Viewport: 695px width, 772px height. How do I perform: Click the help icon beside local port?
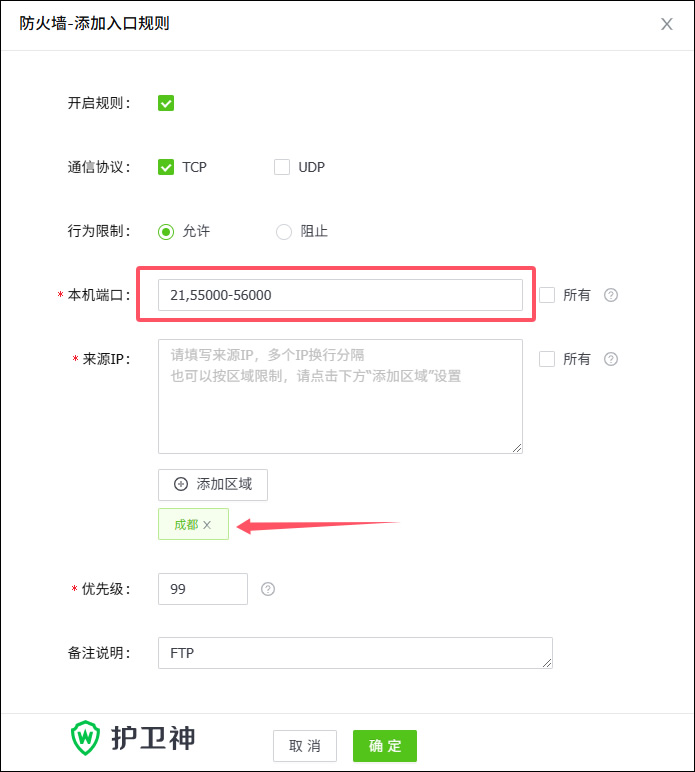(611, 295)
